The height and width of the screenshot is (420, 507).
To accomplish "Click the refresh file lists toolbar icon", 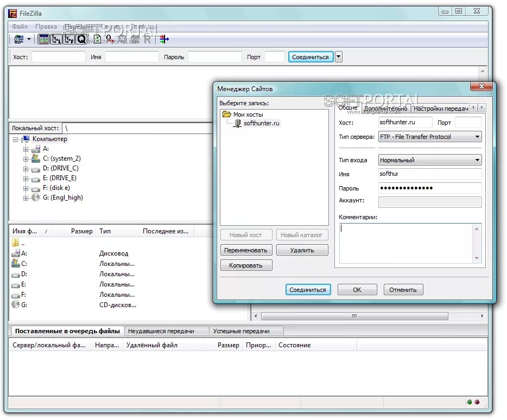I will tap(97, 40).
